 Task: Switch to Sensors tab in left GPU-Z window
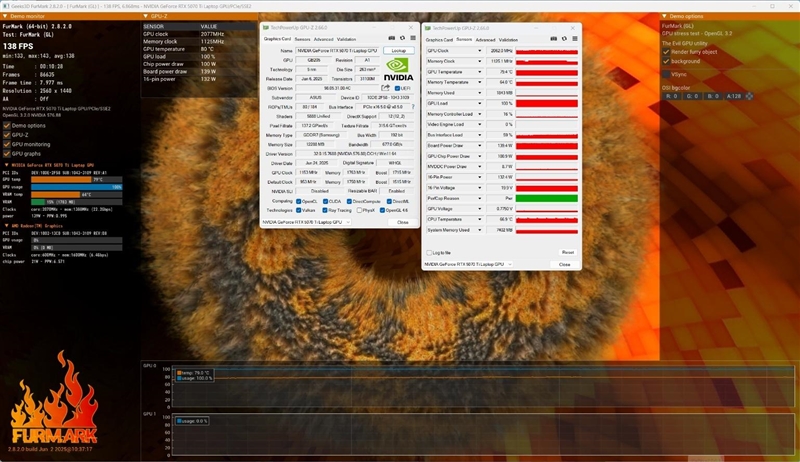(x=302, y=39)
